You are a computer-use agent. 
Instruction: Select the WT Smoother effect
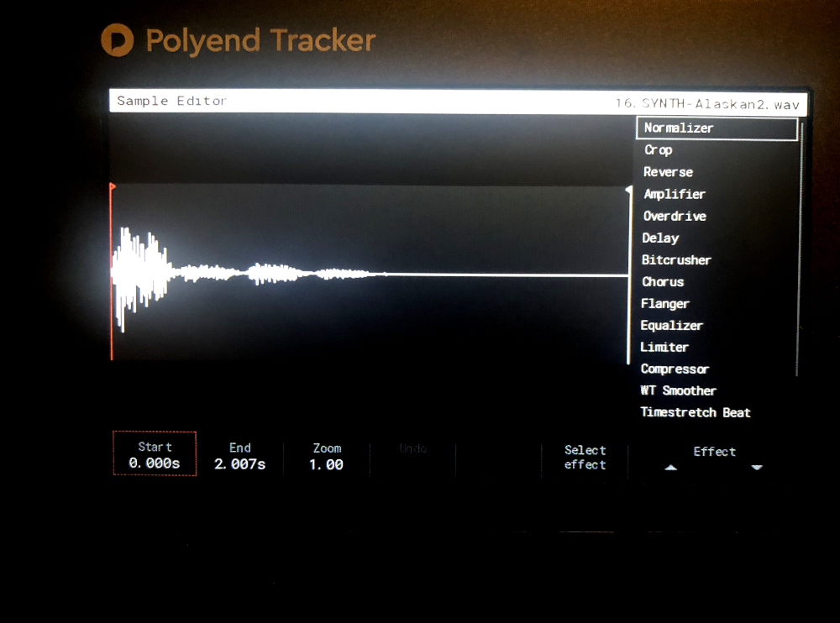click(678, 390)
